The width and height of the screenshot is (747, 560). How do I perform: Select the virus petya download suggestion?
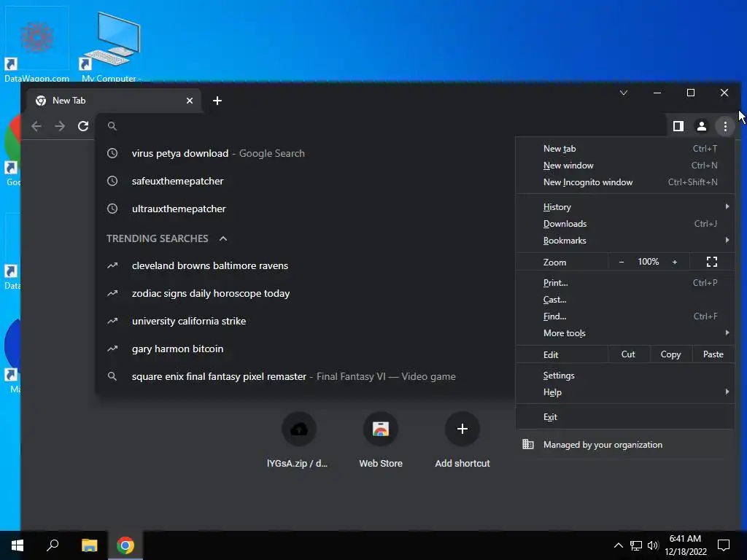305,153
